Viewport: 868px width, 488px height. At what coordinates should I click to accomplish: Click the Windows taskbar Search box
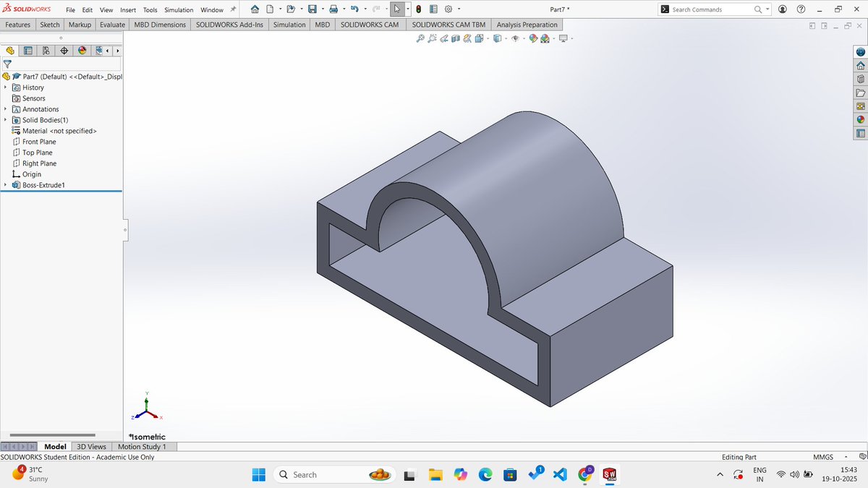tap(334, 474)
